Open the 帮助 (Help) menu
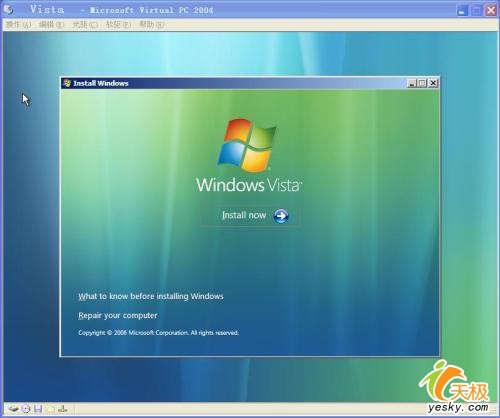Image resolution: width=500 pixels, height=418 pixels. (x=152, y=24)
